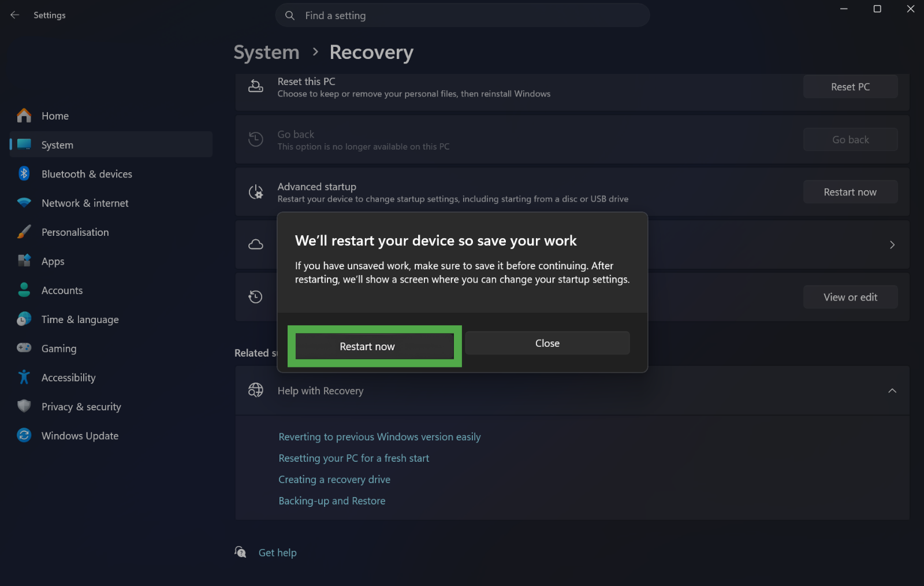Click the Get help chat icon

241,552
